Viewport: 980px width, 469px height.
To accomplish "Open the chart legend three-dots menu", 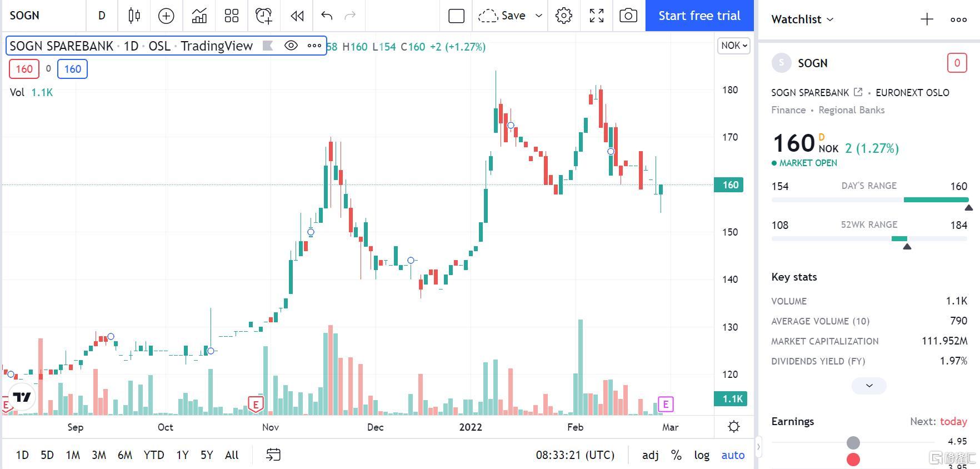I will click(314, 46).
